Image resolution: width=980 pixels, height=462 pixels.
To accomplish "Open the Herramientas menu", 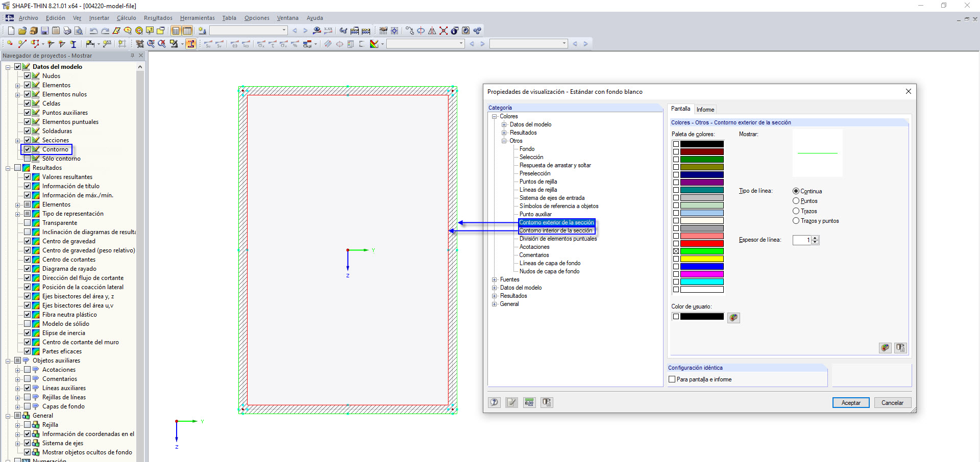I will pyautogui.click(x=197, y=18).
